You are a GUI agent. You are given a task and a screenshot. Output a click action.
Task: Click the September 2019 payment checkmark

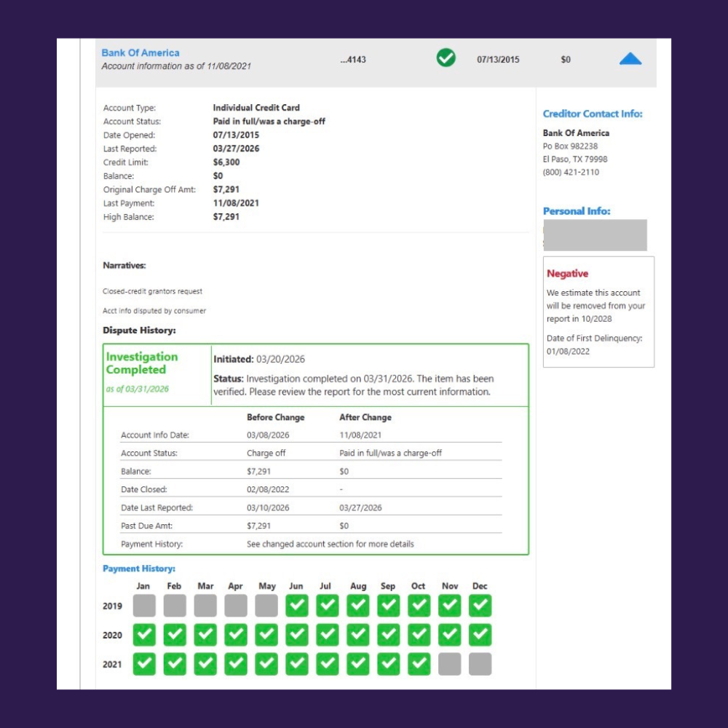tap(389, 606)
